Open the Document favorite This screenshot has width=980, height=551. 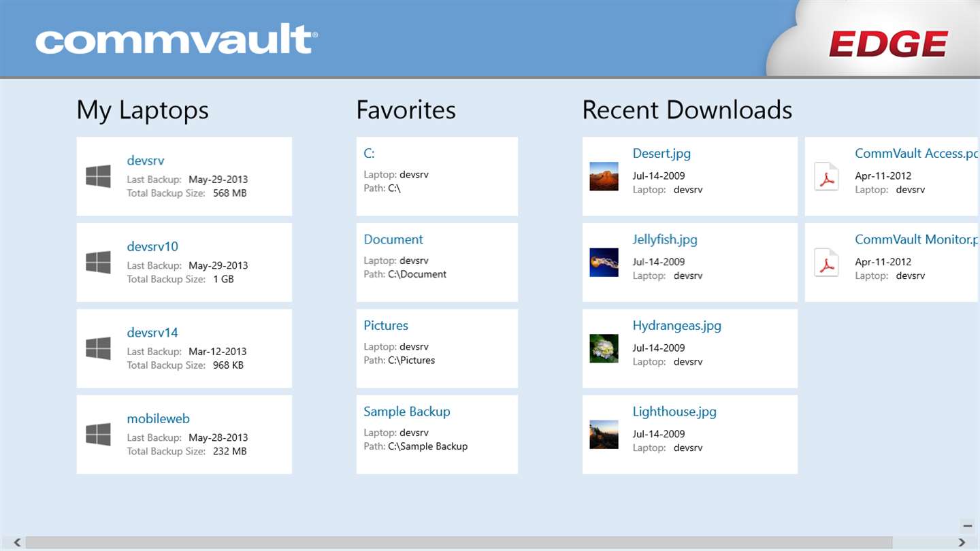393,239
